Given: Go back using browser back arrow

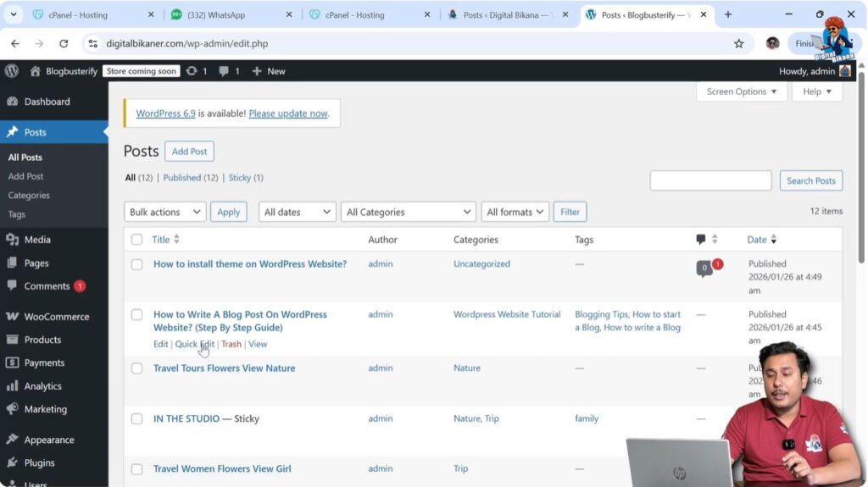Looking at the screenshot, I should tap(15, 43).
